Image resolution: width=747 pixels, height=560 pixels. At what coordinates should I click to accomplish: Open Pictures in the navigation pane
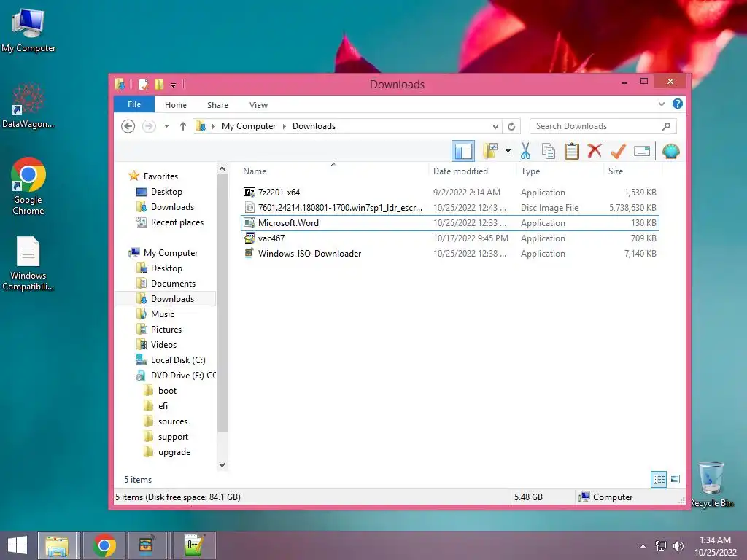(x=166, y=330)
